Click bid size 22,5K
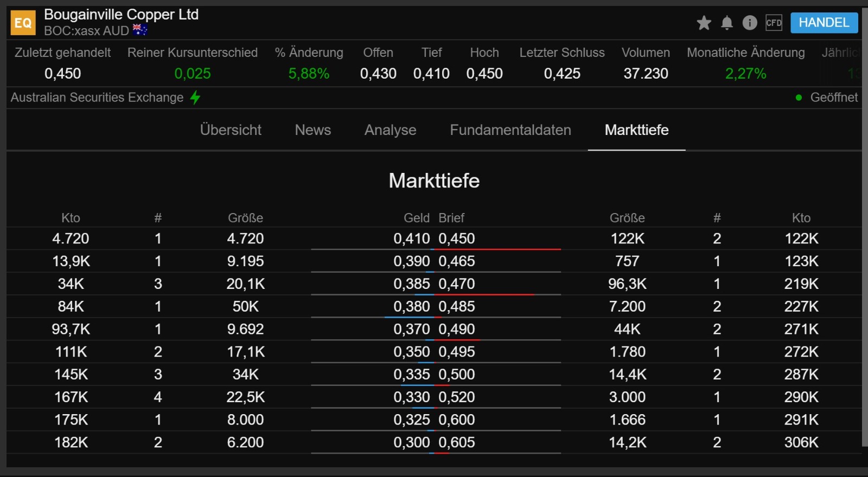 tap(246, 397)
